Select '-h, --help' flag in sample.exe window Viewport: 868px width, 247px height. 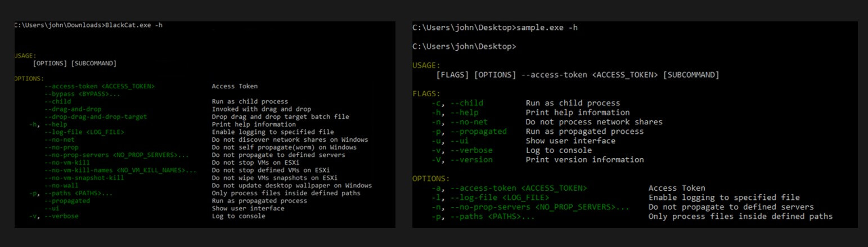coord(455,113)
